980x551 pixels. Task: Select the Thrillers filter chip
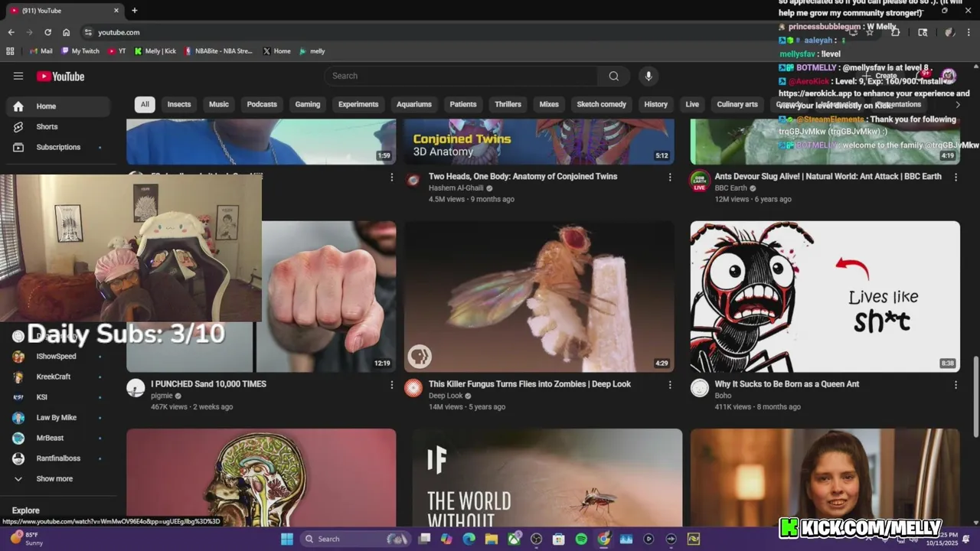pyautogui.click(x=508, y=104)
